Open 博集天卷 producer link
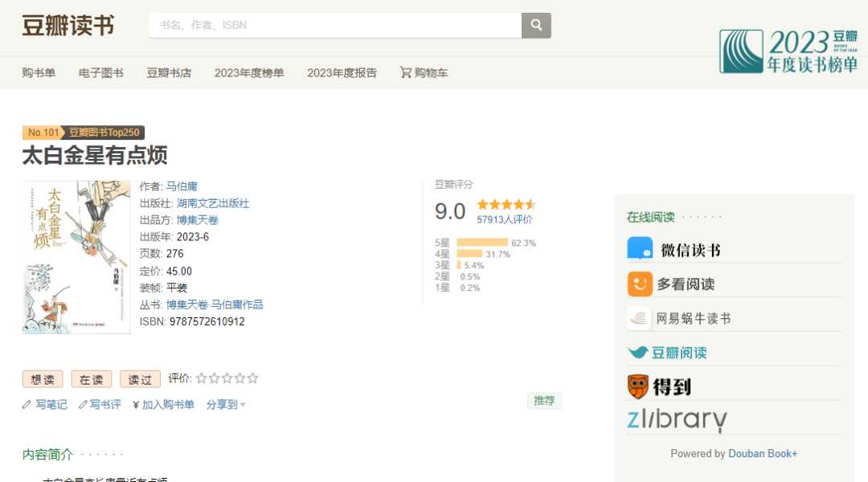This screenshot has width=868, height=482. (198, 219)
